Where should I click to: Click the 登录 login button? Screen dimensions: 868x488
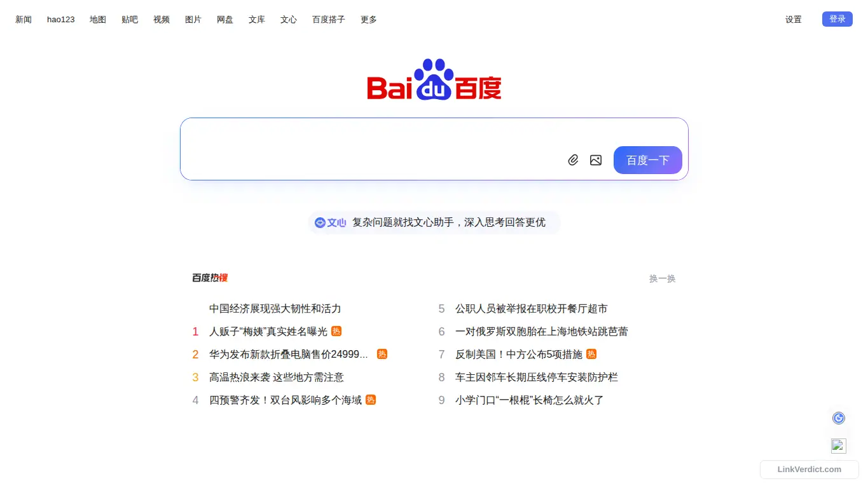pyautogui.click(x=837, y=19)
